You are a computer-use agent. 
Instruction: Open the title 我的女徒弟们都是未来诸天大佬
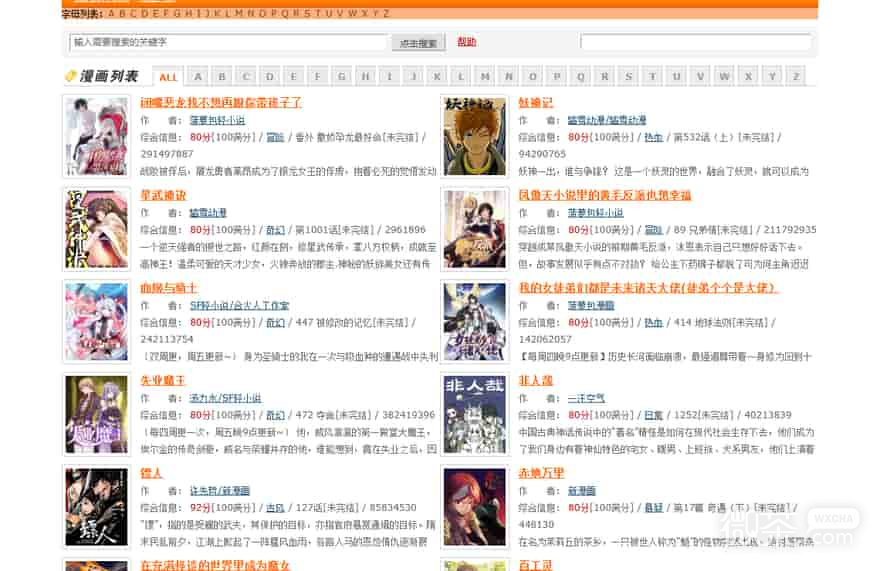tap(648, 288)
